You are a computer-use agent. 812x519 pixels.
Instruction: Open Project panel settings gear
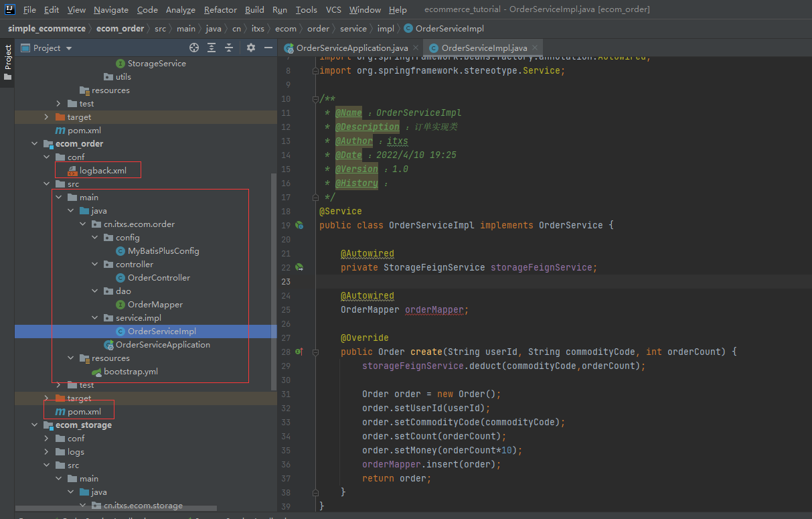(251, 48)
